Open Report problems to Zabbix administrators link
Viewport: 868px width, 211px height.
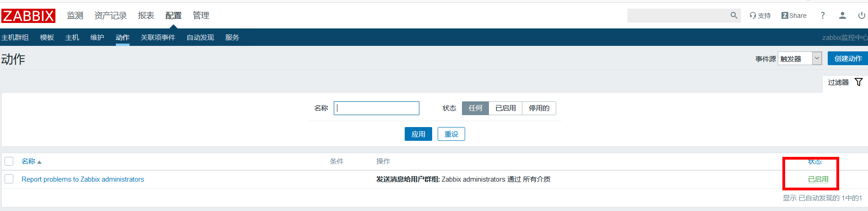click(83, 179)
